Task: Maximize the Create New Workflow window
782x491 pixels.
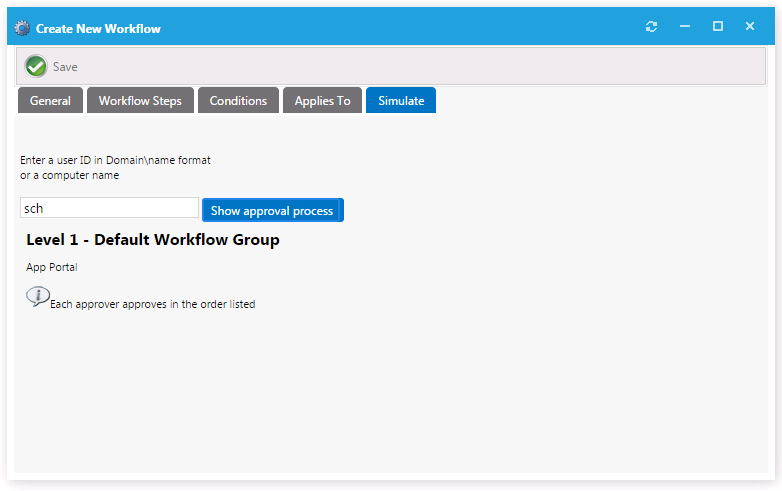Action: (x=718, y=27)
